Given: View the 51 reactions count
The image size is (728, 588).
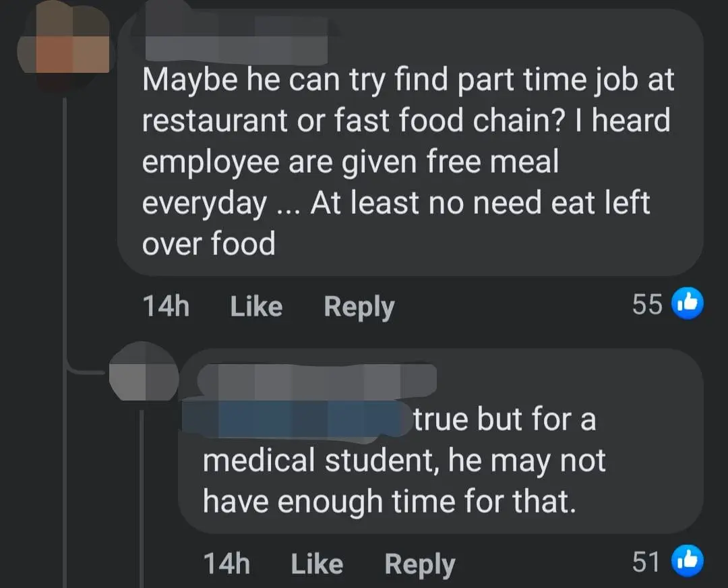Looking at the screenshot, I should pyautogui.click(x=647, y=562).
